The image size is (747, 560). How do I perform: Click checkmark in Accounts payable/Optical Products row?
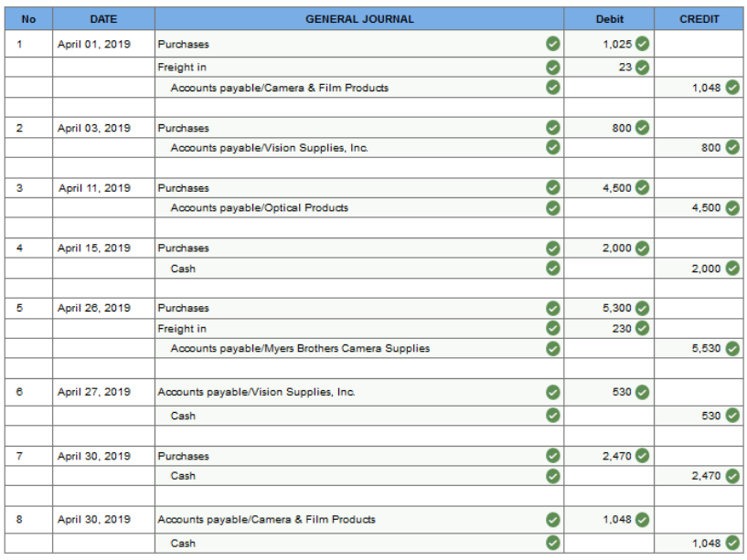(552, 208)
